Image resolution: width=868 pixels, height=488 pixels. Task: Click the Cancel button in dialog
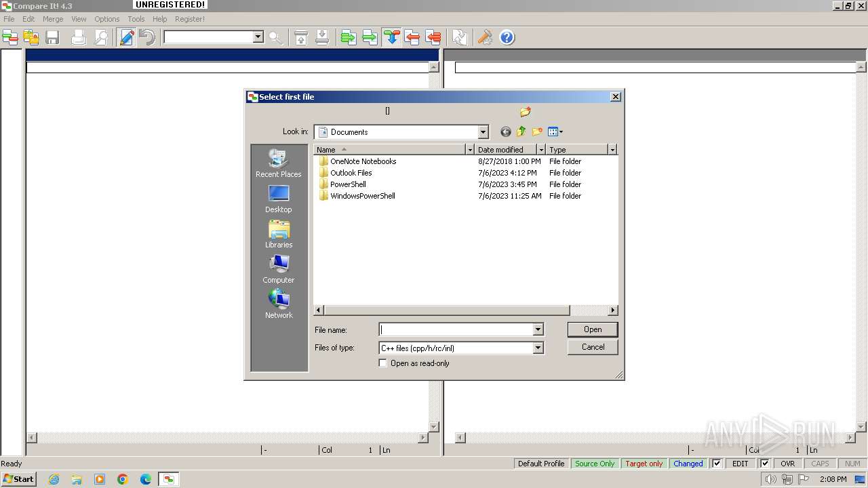tap(593, 347)
